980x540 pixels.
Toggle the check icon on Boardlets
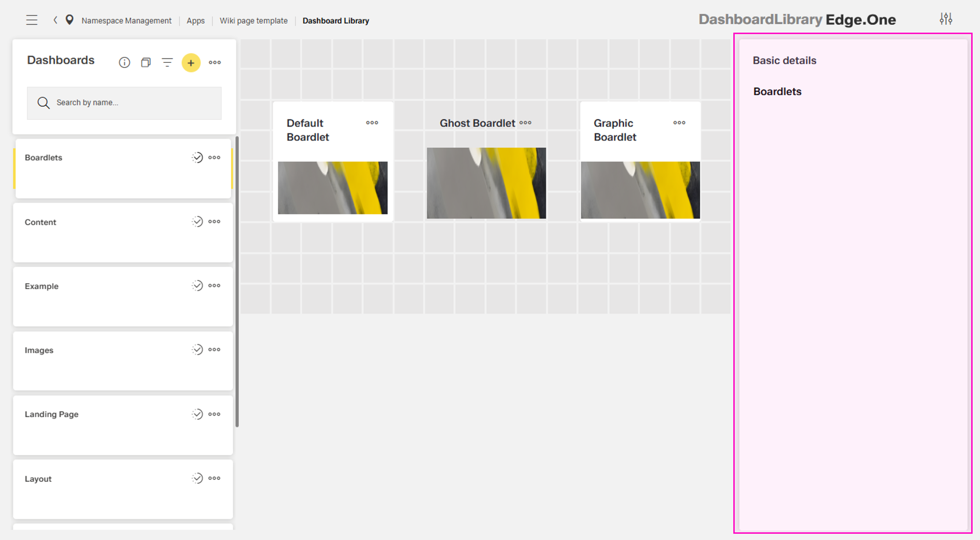coord(197,158)
